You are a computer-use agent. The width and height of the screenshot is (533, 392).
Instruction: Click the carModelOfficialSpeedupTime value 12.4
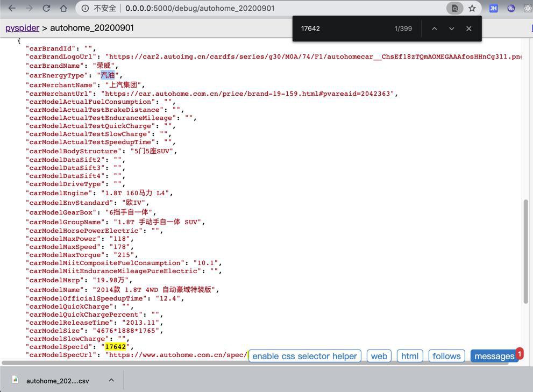coord(168,298)
